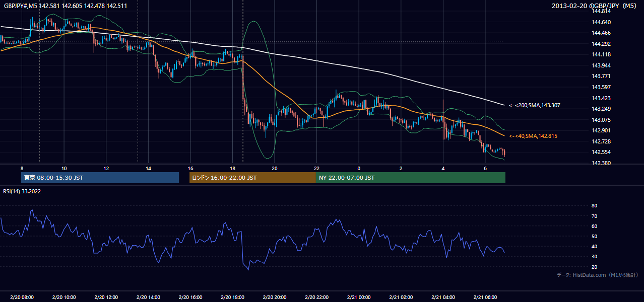Click the 2/20 14:00 time label
The image size is (644, 302).
click(x=148, y=297)
